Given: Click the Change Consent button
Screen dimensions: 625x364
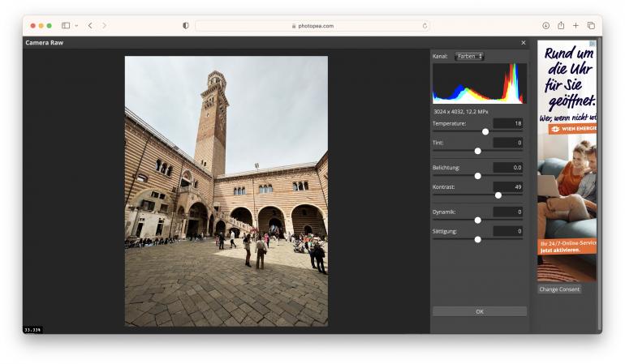Looking at the screenshot, I should coord(559,289).
